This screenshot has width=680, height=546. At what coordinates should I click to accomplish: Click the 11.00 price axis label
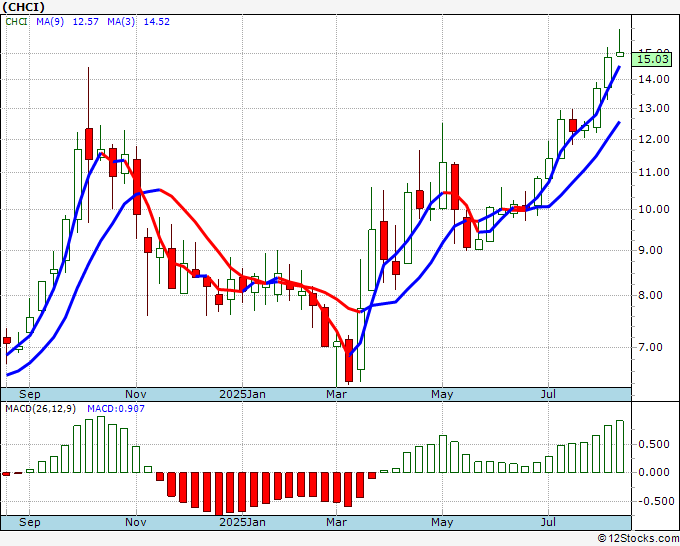click(x=654, y=173)
